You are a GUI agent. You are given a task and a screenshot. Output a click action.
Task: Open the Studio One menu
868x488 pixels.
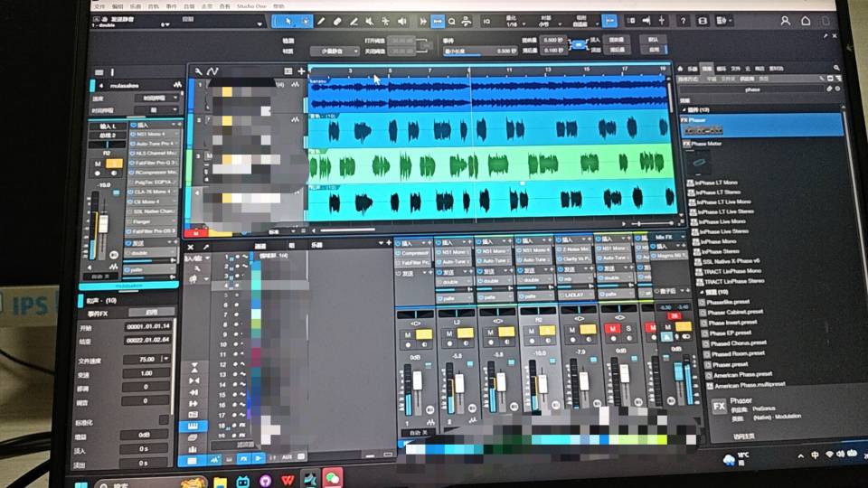coord(251,6)
